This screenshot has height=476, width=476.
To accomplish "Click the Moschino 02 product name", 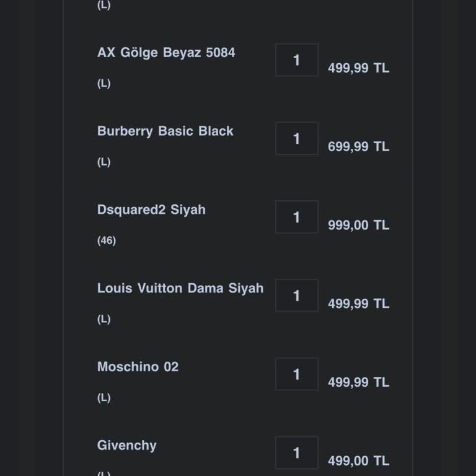I will coord(138,367).
